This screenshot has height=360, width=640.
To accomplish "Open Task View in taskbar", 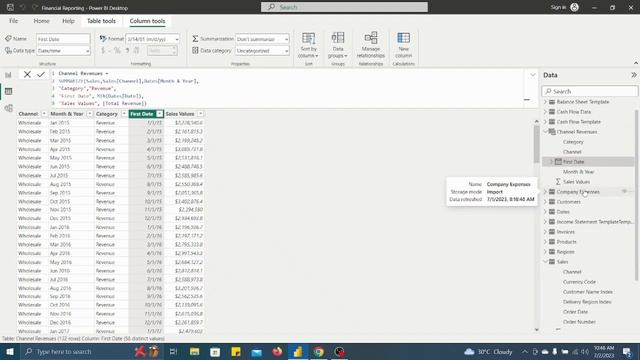I will point(173,351).
